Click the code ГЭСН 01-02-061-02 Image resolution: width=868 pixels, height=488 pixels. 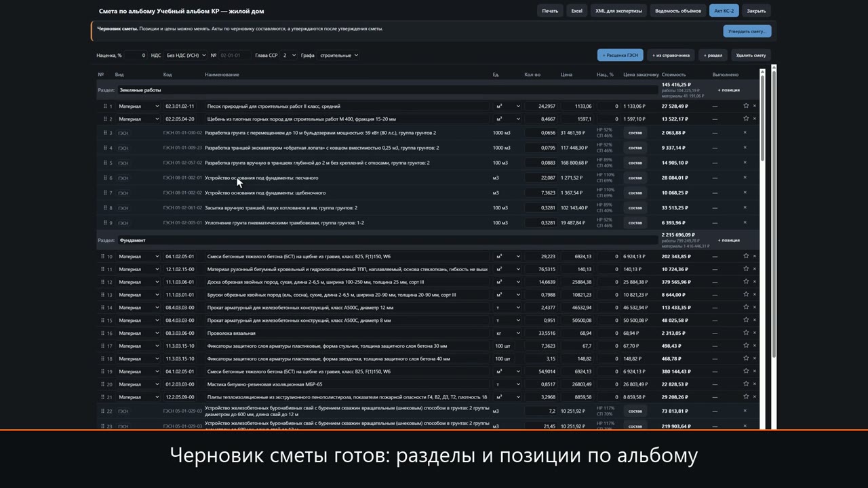coord(182,208)
